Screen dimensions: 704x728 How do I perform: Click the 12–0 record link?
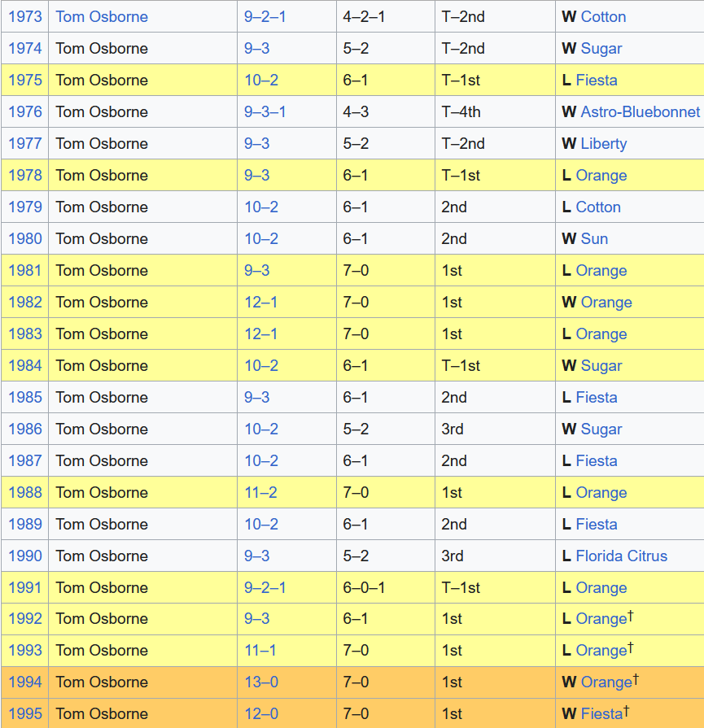[261, 714]
